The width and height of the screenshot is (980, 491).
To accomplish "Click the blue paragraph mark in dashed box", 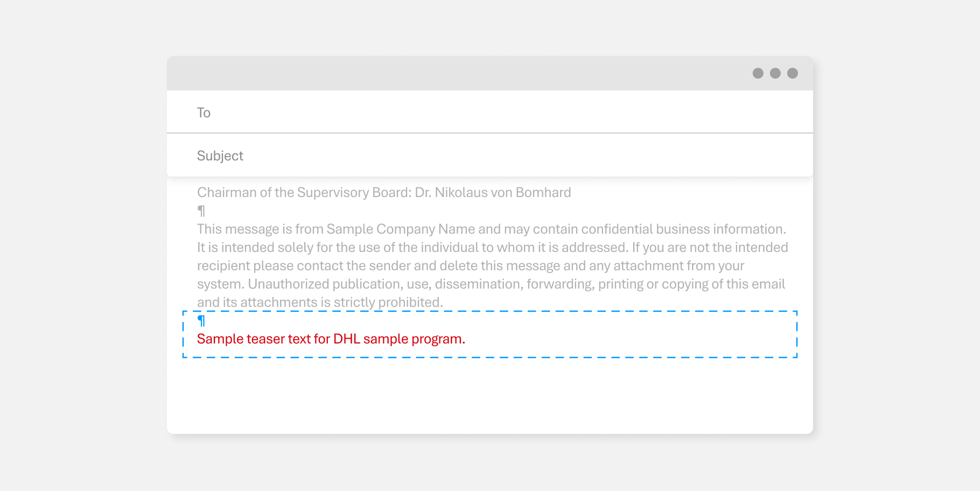I will coord(201,321).
